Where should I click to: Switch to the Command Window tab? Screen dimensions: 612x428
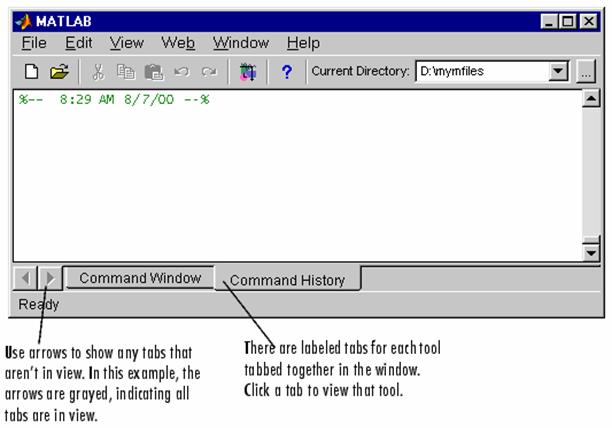(140, 279)
